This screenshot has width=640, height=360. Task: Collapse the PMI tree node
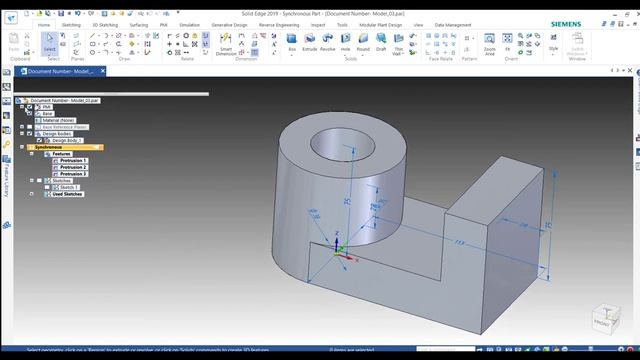[x=22, y=107]
